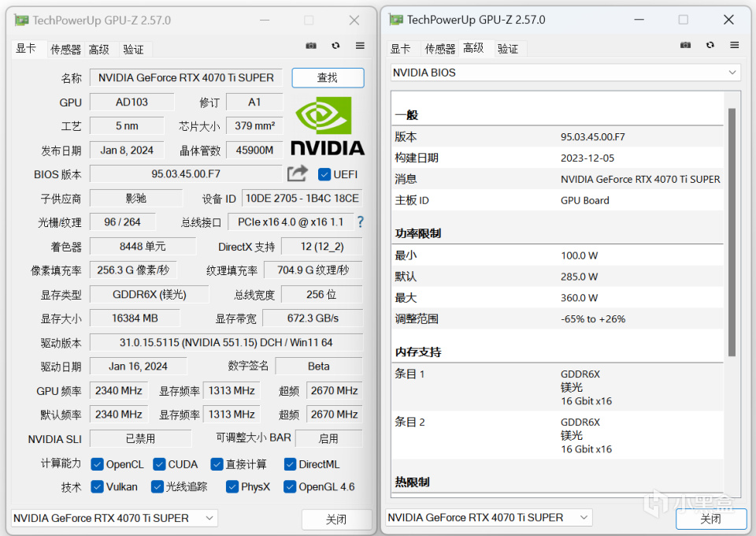Click the 45900M transistors field
The height and width of the screenshot is (536, 756).
click(254, 150)
